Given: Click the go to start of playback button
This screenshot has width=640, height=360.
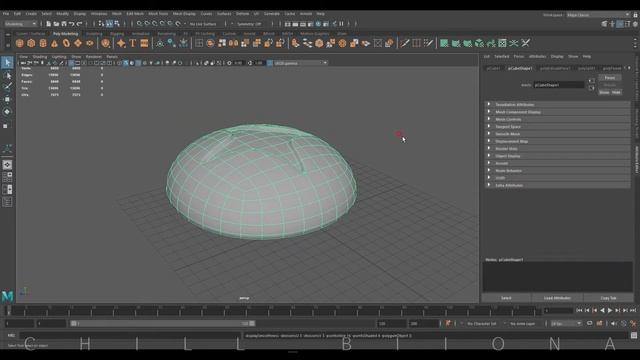Looking at the screenshot, I should pyautogui.click(x=579, y=311).
